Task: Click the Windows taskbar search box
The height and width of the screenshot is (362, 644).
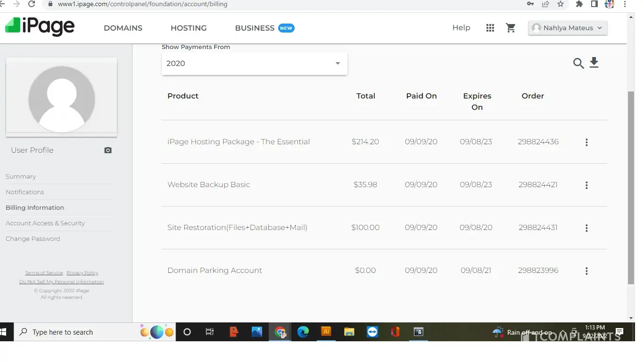Action: pos(78,332)
